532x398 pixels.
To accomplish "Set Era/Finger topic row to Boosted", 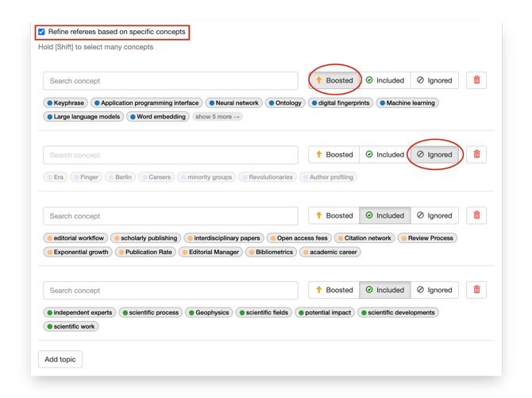I will point(334,155).
